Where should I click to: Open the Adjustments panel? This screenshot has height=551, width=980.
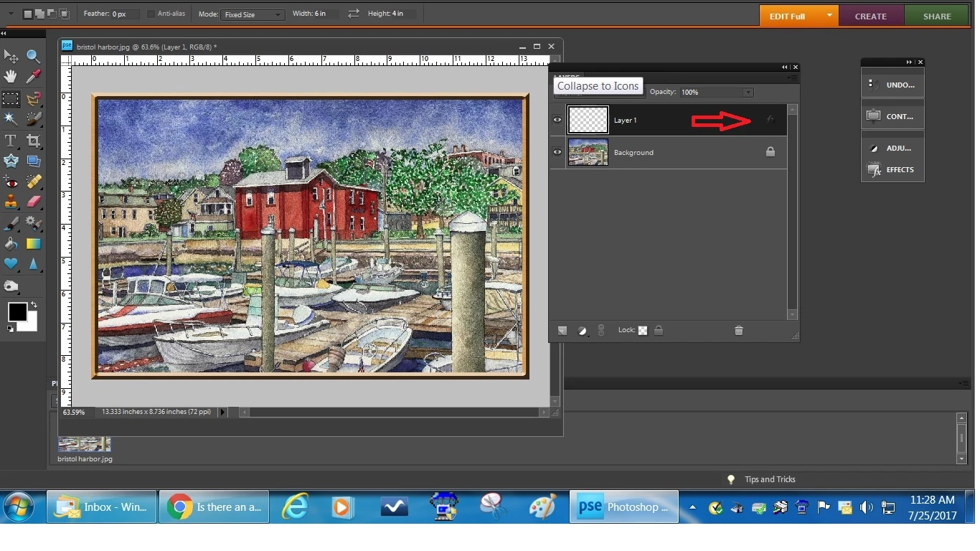892,148
